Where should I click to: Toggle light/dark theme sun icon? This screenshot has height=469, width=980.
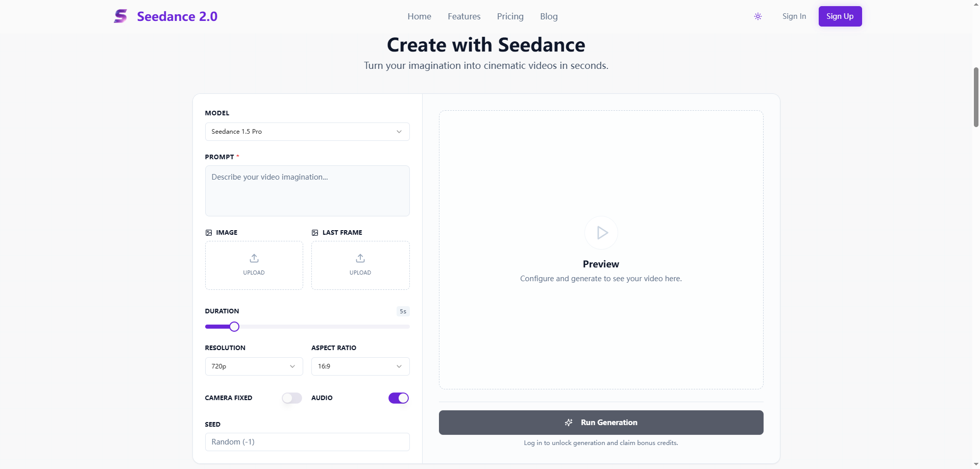point(758,16)
